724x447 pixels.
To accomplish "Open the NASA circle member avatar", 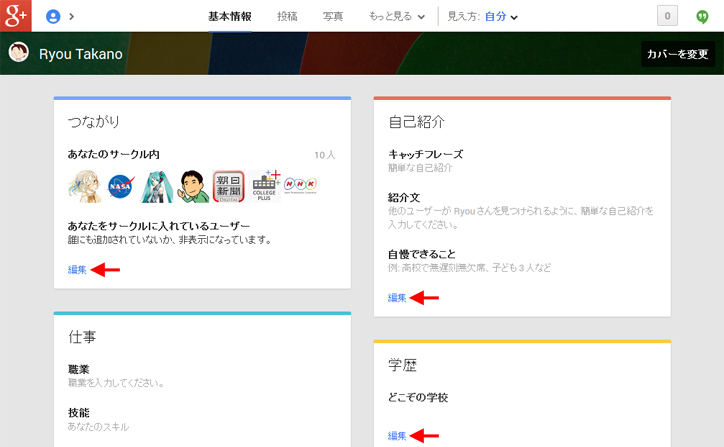I will click(x=120, y=185).
